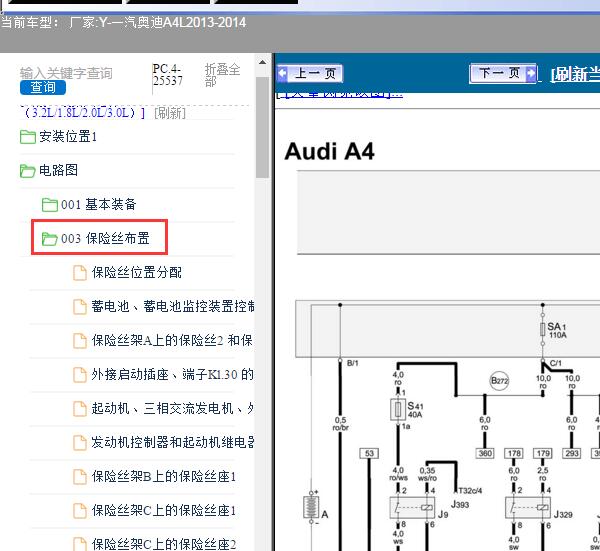Screen dimensions: 600x551
Task: Click the battery A symbol
Action: click(x=311, y=507)
